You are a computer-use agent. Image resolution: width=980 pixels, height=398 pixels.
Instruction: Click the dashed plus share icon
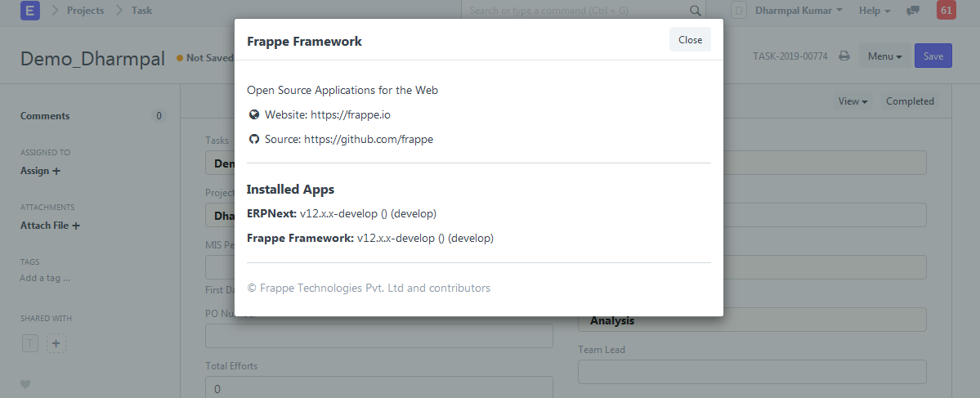[56, 343]
